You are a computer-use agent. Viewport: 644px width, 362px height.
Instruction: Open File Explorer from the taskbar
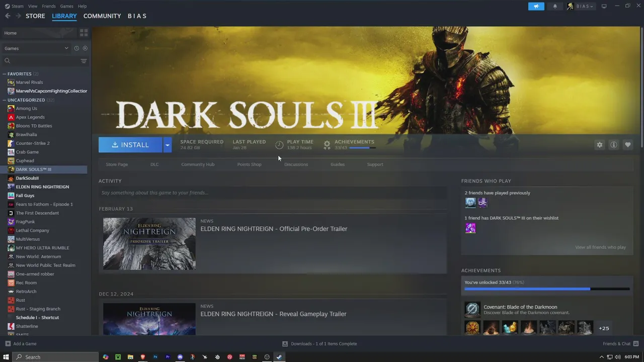pos(130,357)
